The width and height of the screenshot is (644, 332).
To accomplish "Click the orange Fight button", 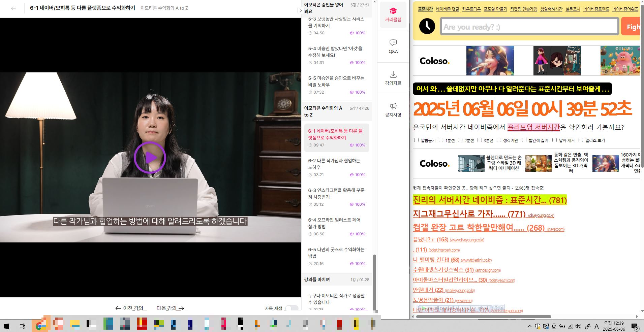I will tap(631, 27).
